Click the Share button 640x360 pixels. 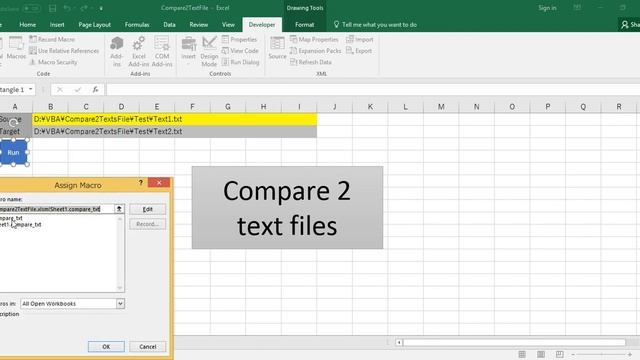tap(629, 24)
